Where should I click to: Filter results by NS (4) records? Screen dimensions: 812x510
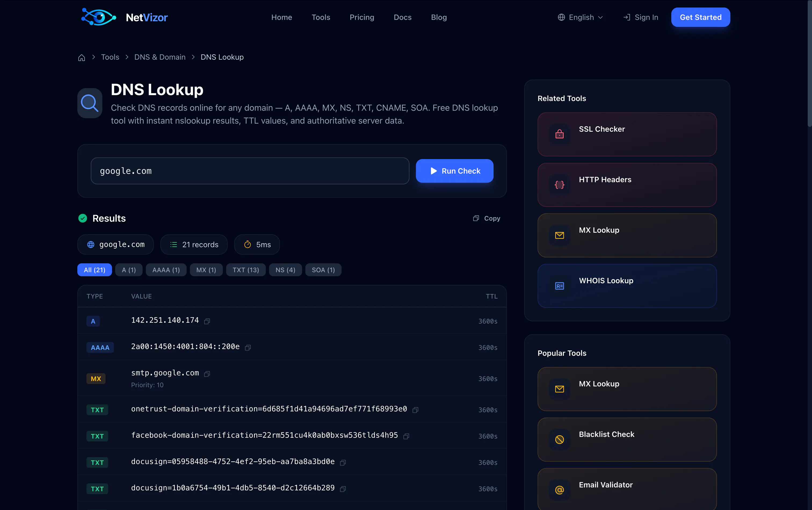(285, 270)
